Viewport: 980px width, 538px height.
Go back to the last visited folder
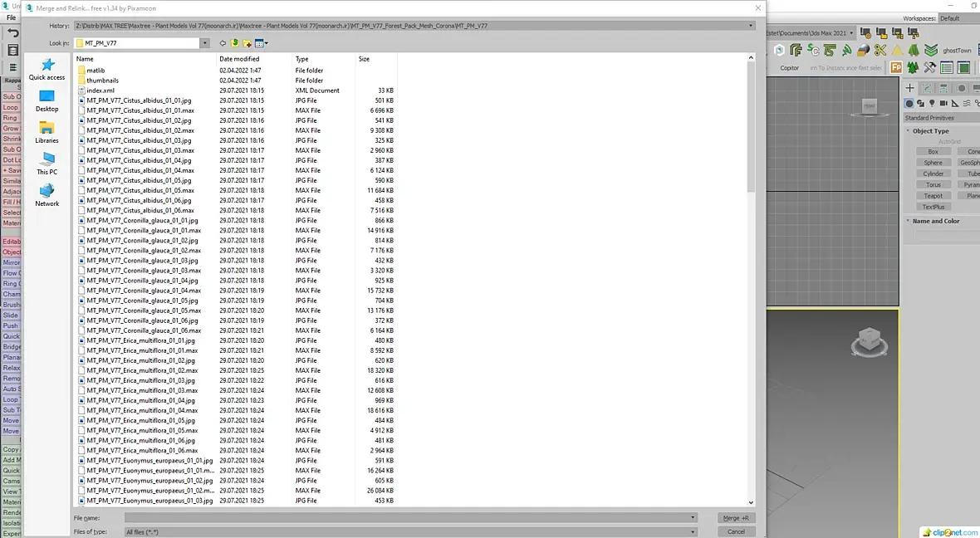click(223, 43)
